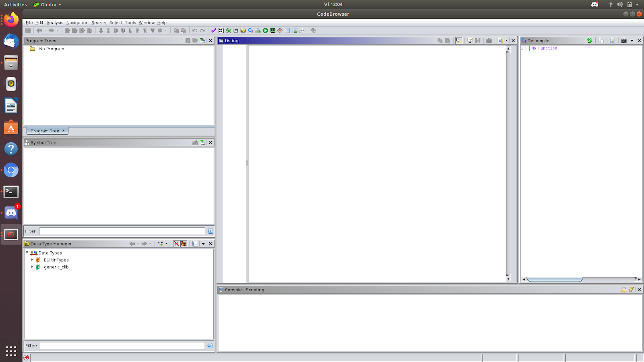Click the snapshot camera icon in Listing header
The height and width of the screenshot is (362, 644).
point(489,41)
